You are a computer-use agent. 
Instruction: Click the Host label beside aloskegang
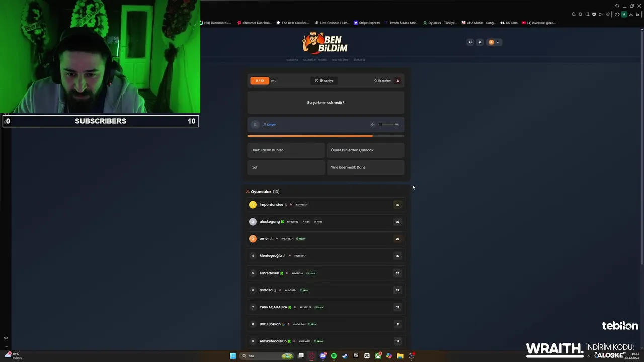coord(318,222)
